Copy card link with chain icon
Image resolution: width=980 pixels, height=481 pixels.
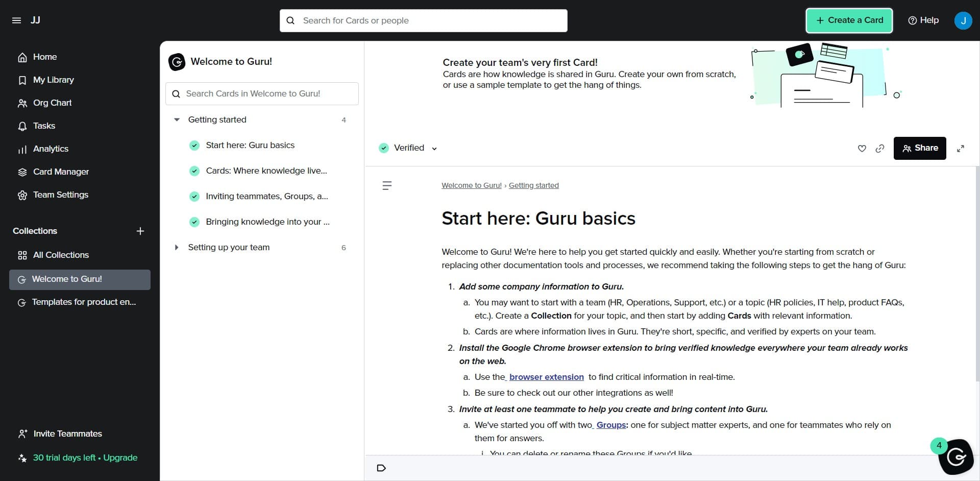[x=879, y=149]
